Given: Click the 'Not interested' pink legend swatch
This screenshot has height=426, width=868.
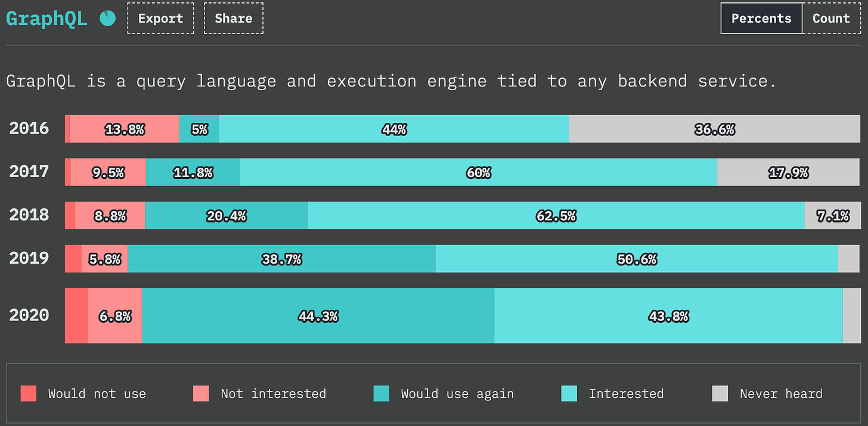Looking at the screenshot, I should [x=201, y=394].
